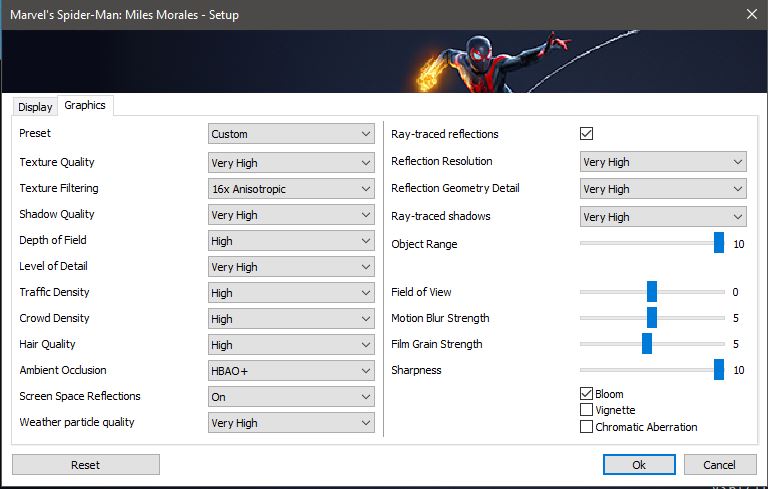Viewport: 768px width, 489px height.
Task: Uncheck the Bloom checkbox
Action: coord(586,393)
